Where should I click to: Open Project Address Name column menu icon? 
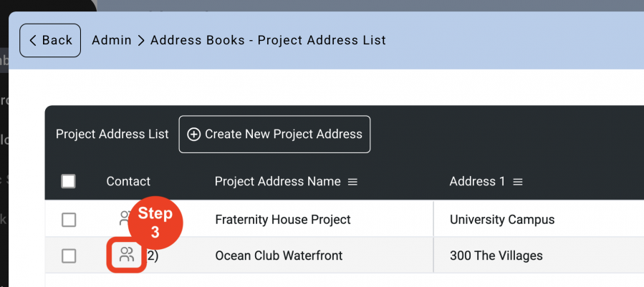(x=352, y=182)
